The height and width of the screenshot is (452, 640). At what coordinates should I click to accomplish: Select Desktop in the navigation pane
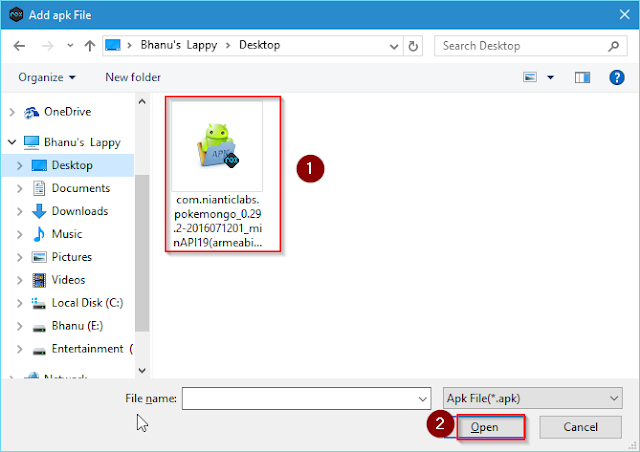(72, 165)
